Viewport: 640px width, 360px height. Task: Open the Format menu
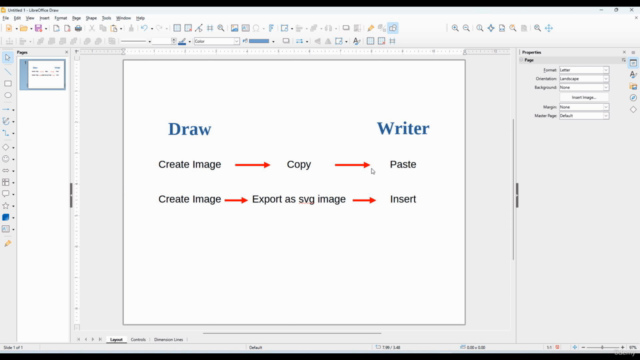[60, 18]
